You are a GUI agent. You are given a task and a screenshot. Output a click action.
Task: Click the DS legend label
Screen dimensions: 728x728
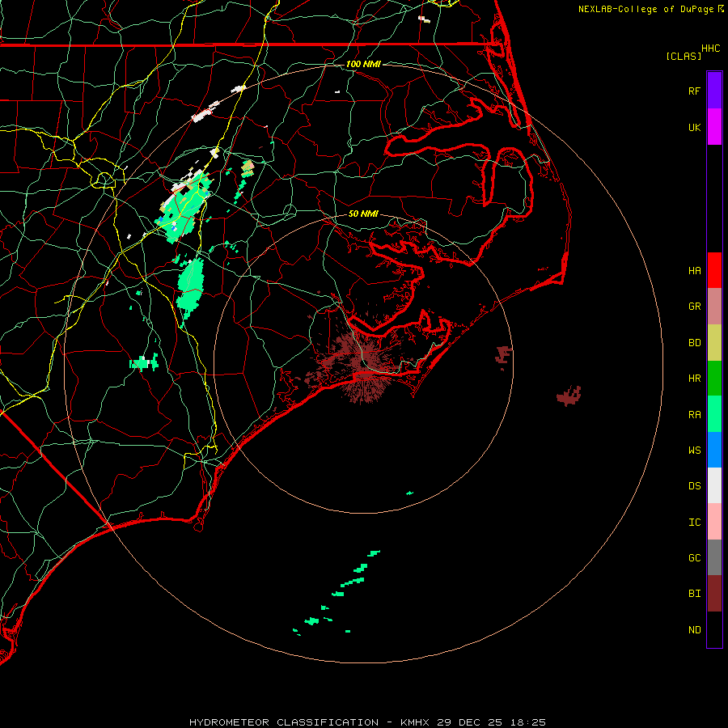(694, 486)
